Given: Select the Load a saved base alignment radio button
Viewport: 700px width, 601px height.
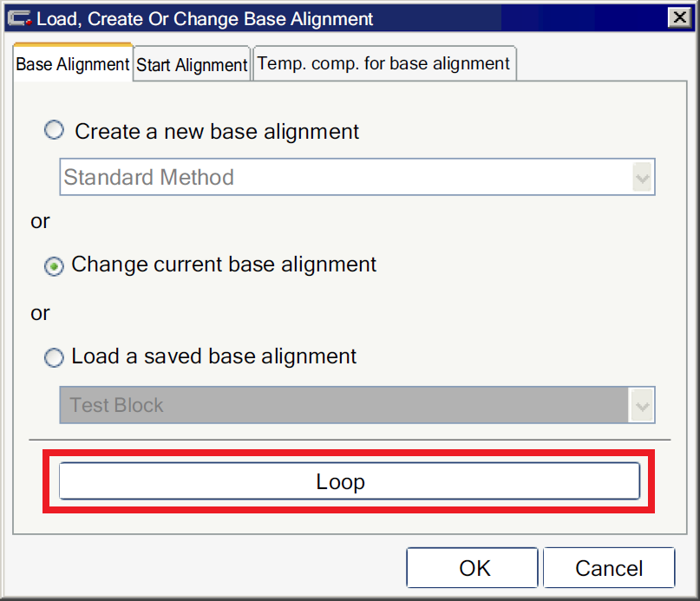Looking at the screenshot, I should [x=55, y=357].
